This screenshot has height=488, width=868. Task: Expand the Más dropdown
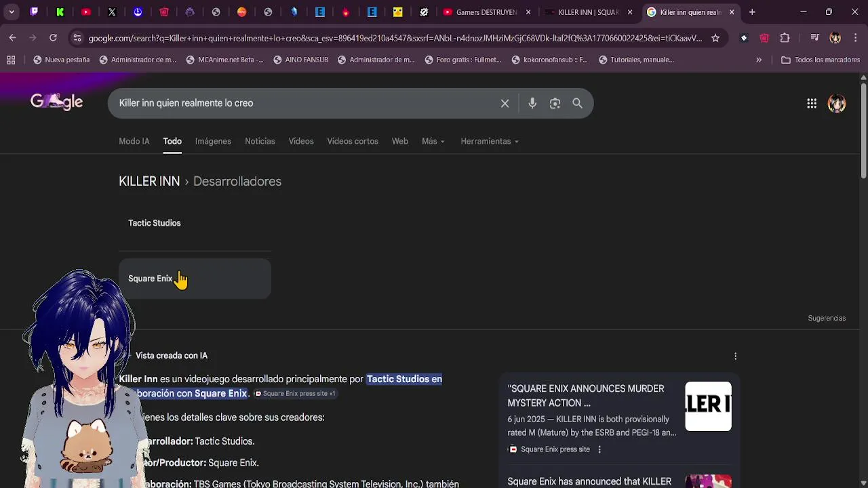tap(433, 141)
